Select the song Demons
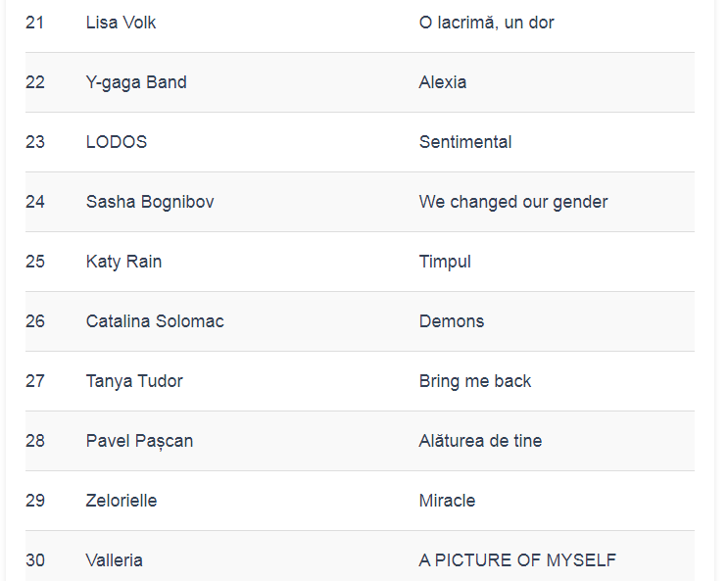 click(452, 321)
